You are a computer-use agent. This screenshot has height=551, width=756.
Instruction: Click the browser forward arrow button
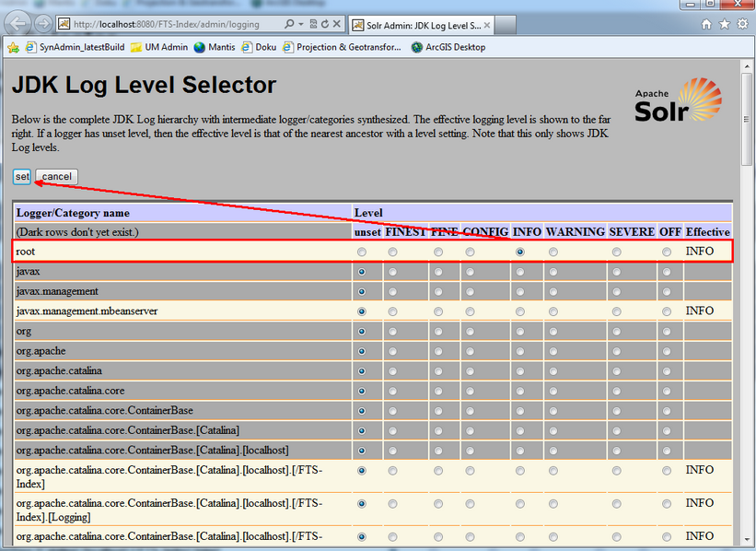42,23
